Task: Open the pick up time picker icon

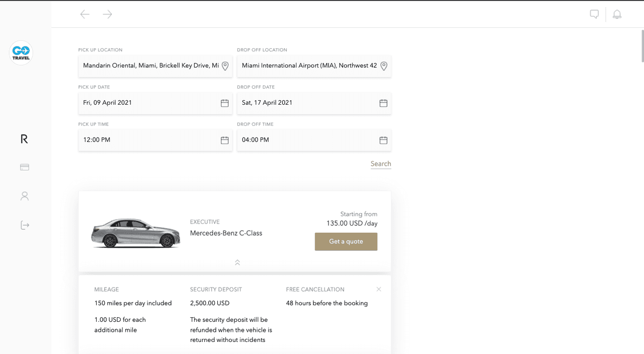Action: tap(225, 140)
